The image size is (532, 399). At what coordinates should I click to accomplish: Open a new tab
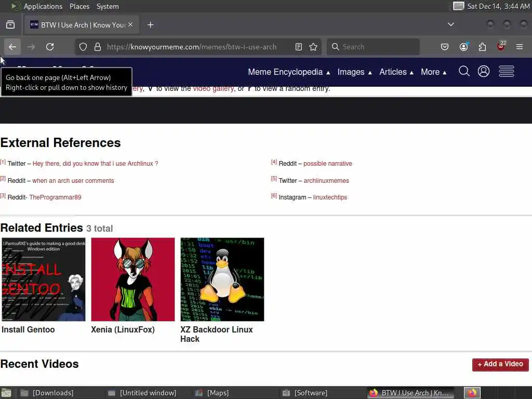pyautogui.click(x=151, y=25)
